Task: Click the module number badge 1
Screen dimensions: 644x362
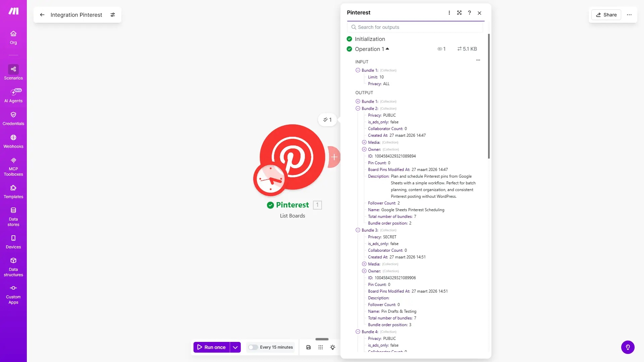Action: (317, 205)
